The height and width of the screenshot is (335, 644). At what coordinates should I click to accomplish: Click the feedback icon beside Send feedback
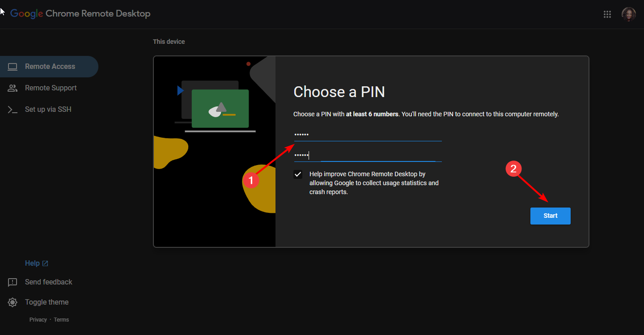[13, 282]
